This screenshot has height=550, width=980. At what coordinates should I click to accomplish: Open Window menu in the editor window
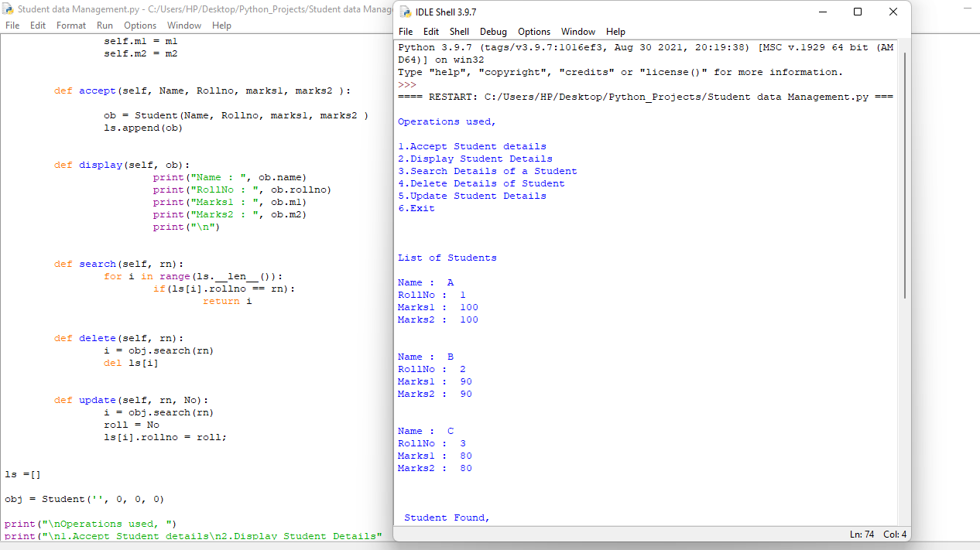184,26
